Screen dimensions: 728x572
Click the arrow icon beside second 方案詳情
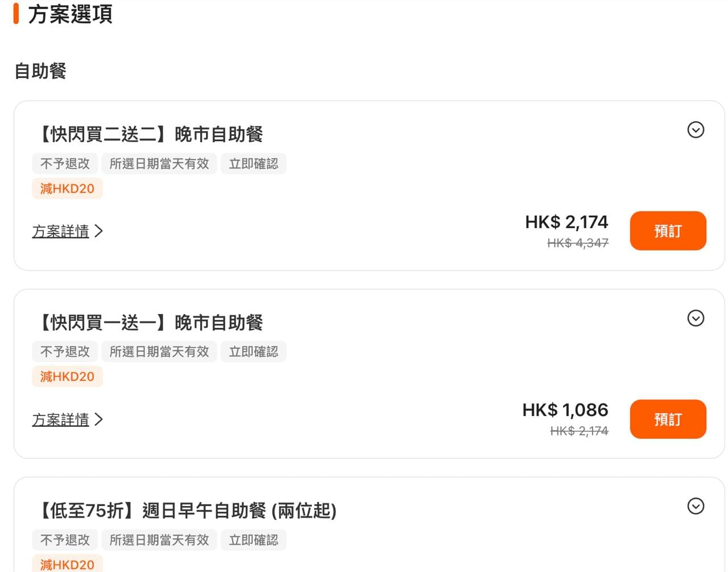(98, 419)
